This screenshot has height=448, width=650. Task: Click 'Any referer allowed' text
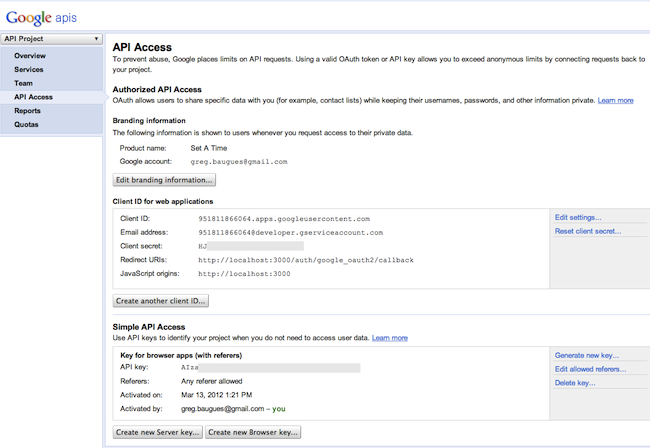[211, 381]
